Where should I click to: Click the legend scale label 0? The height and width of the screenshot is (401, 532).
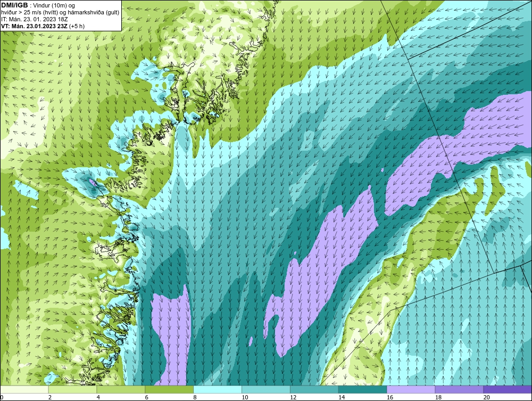pyautogui.click(x=2, y=397)
